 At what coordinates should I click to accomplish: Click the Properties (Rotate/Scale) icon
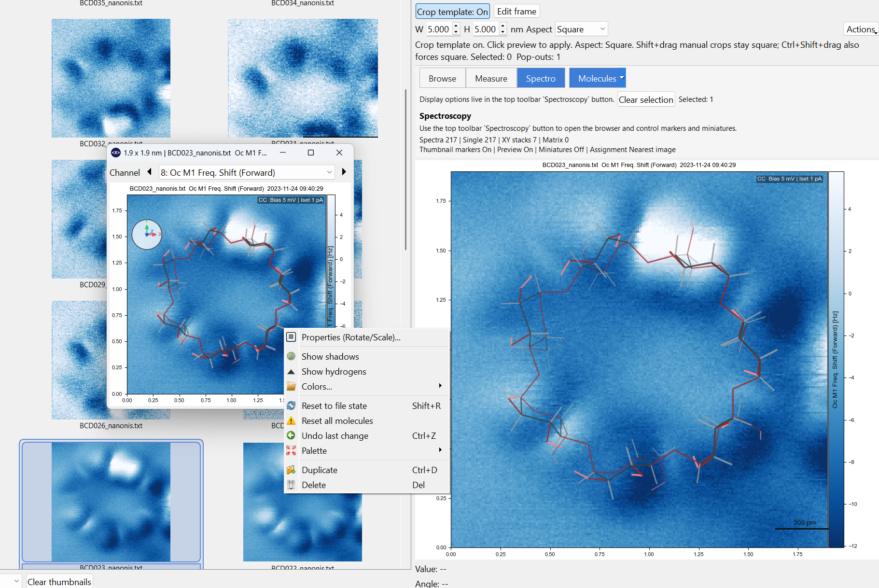[x=291, y=337]
